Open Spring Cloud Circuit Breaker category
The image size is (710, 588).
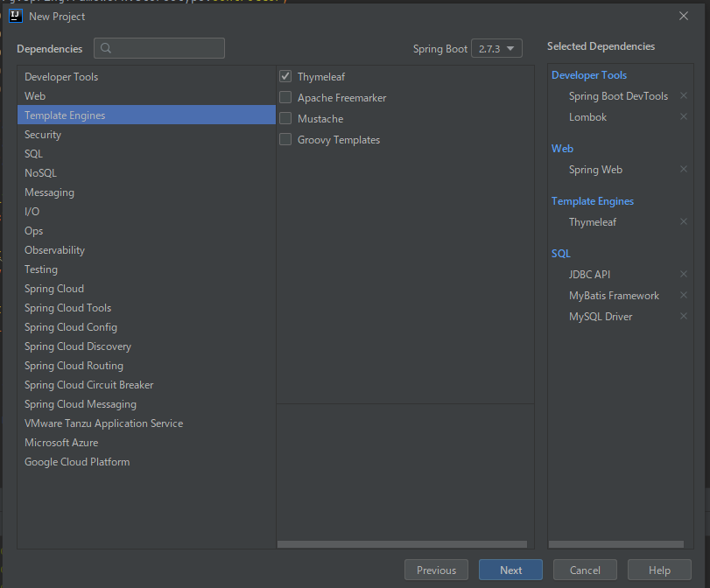146,385
